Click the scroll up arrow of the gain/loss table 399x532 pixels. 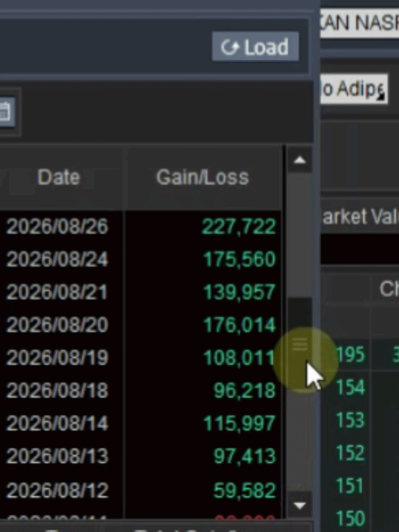click(x=300, y=160)
